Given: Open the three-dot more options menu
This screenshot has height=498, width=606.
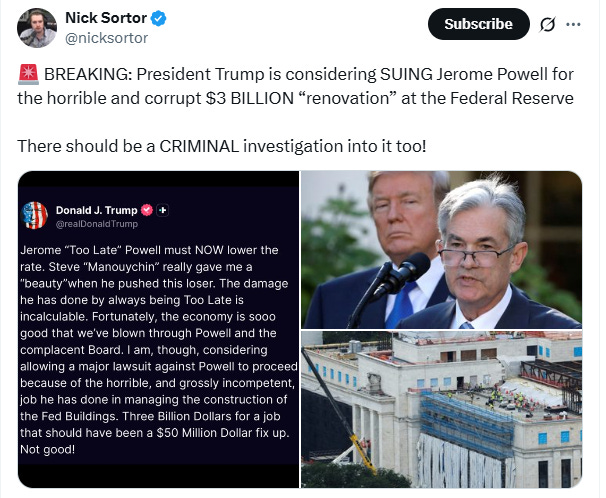Looking at the screenshot, I should click(x=573, y=24).
